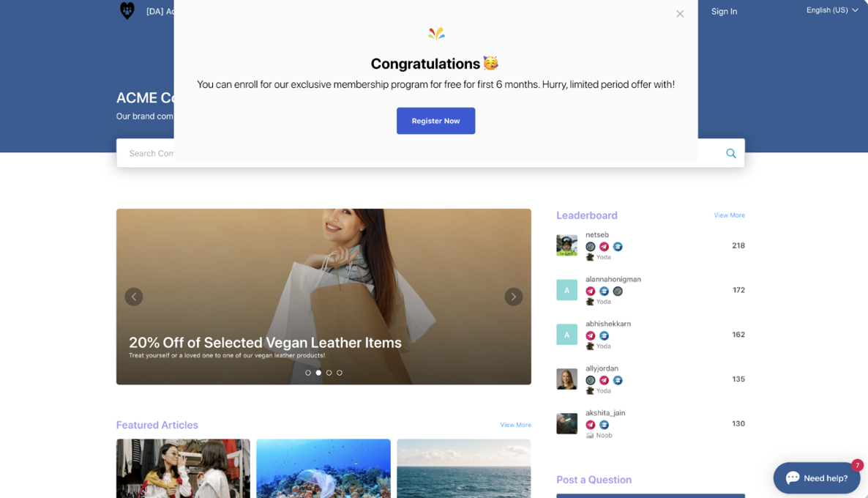This screenshot has width=868, height=498.
Task: Select the first carousel dot indicator
Action: [308, 373]
